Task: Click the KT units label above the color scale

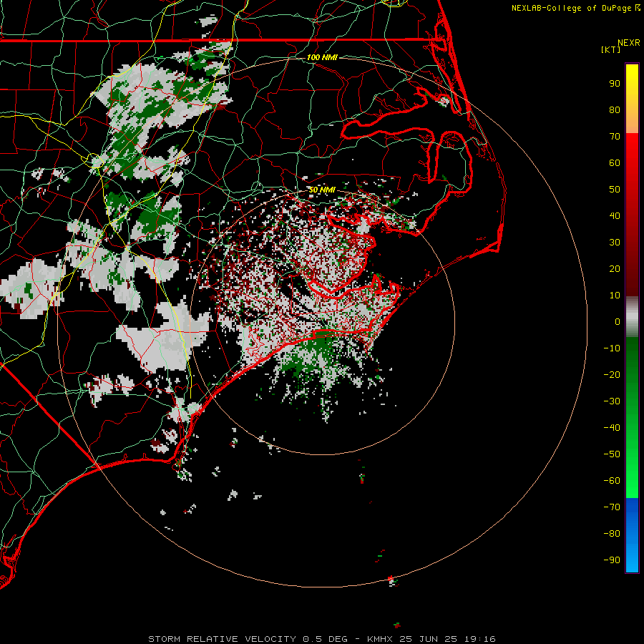Action: point(611,49)
